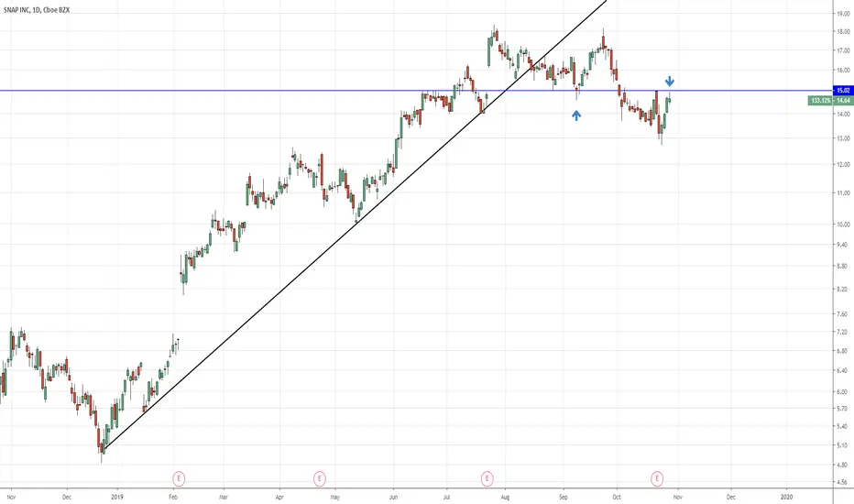This screenshot has width=854, height=504.
Task: Click the 11.00 price axis label
Action: (843, 192)
